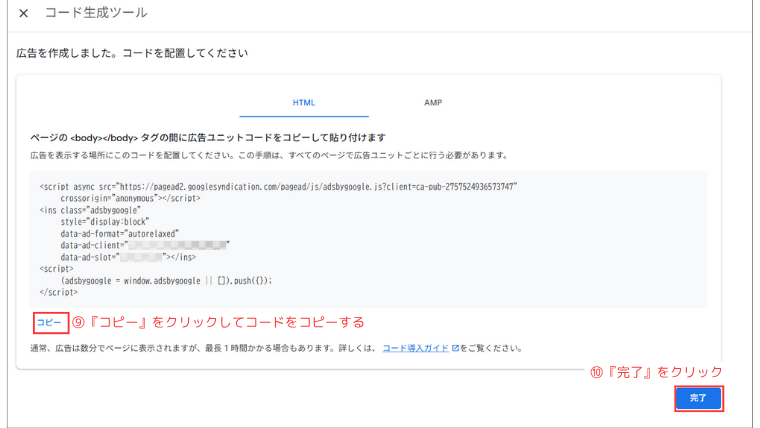Click the コード生成ツール title text
This screenshot has height=428, width=760.
[x=96, y=13]
